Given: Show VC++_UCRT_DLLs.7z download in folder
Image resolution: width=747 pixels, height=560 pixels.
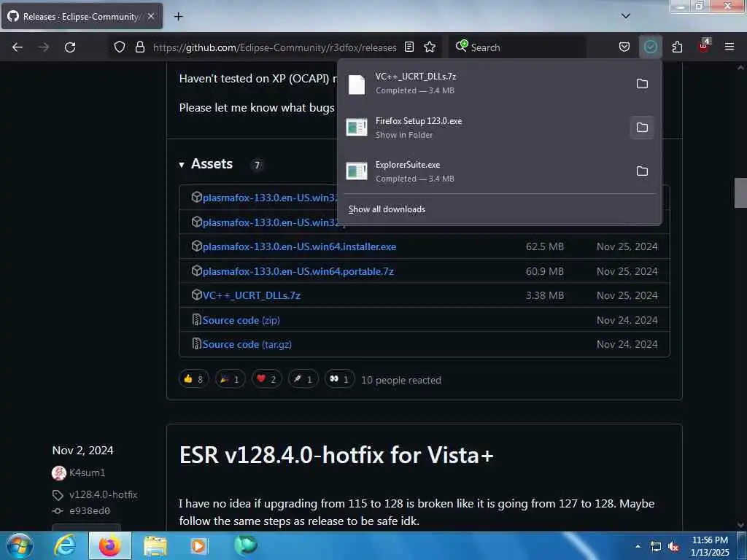Looking at the screenshot, I should (642, 84).
